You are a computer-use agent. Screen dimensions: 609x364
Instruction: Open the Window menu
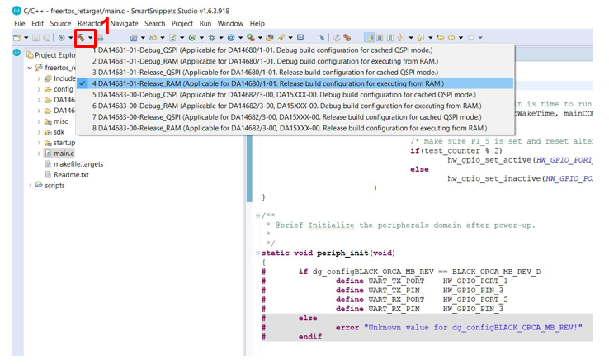click(230, 24)
